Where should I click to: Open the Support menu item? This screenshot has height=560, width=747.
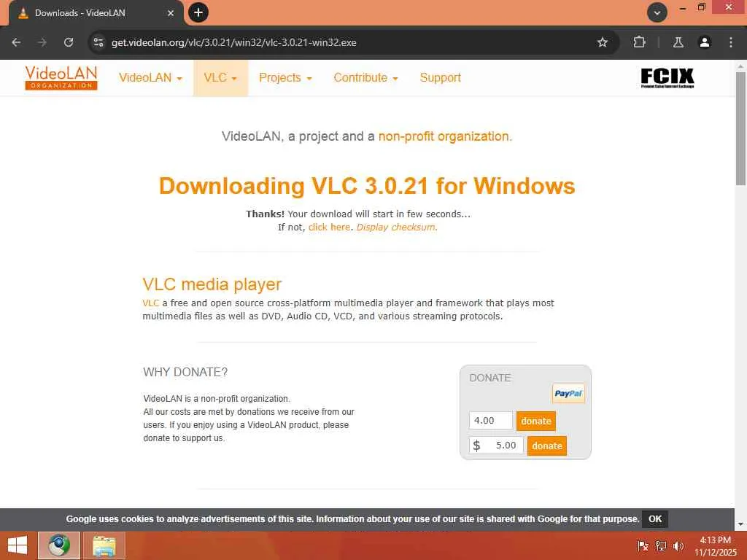[440, 77]
